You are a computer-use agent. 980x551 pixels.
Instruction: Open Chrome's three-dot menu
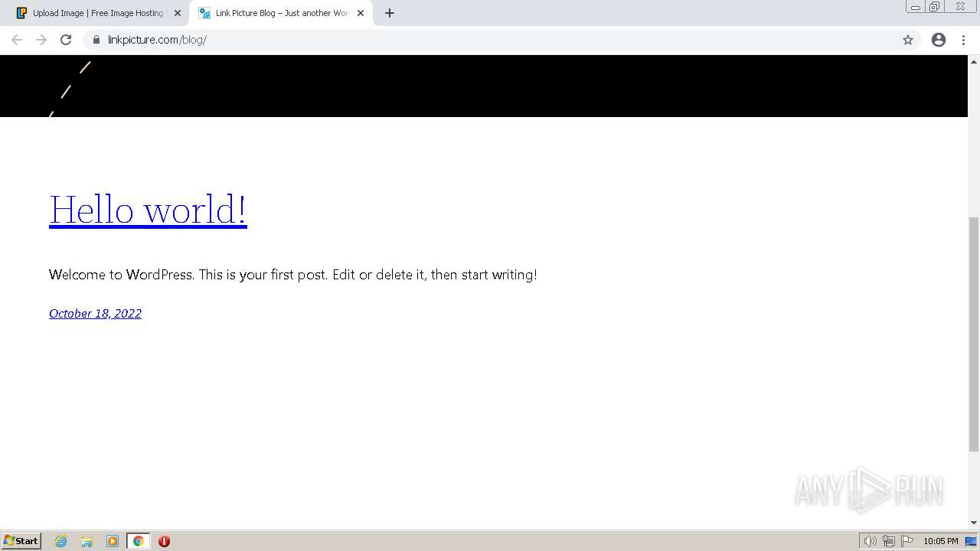pos(964,40)
